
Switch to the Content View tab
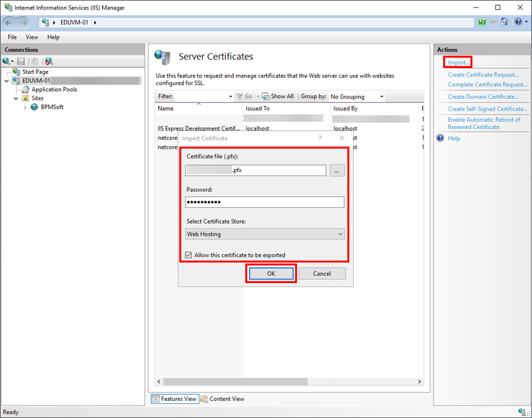tap(222, 399)
